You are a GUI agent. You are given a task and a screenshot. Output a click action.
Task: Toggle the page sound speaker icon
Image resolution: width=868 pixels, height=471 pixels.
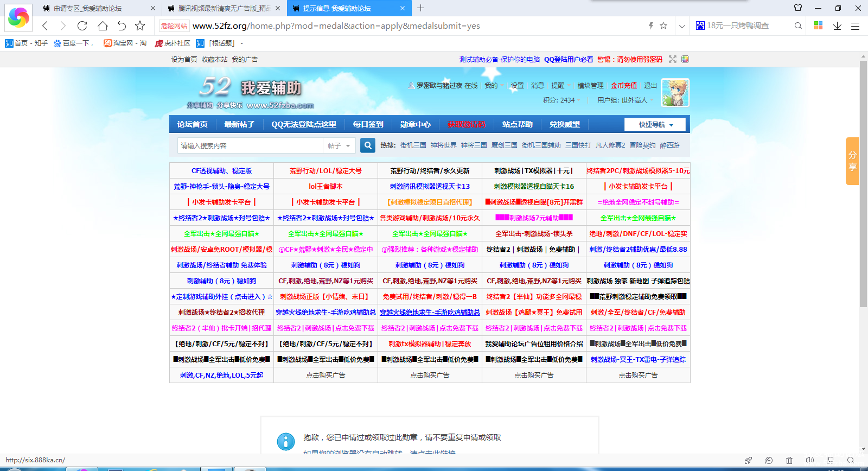[809, 460]
